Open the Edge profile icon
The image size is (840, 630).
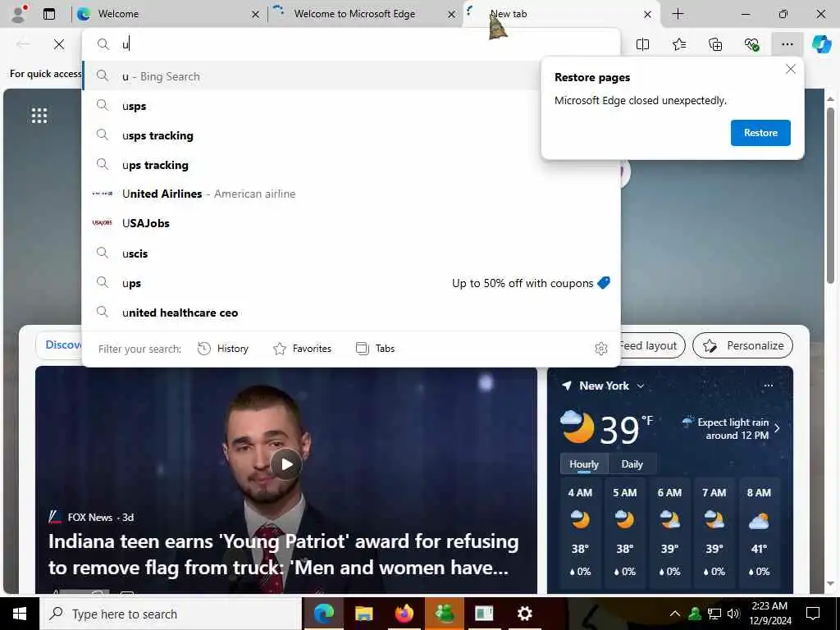pos(20,13)
